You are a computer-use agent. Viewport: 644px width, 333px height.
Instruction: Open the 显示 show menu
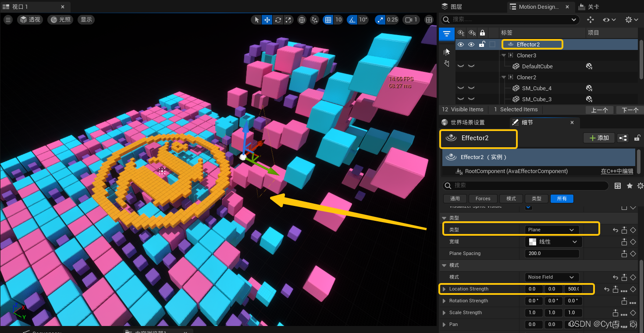(86, 20)
